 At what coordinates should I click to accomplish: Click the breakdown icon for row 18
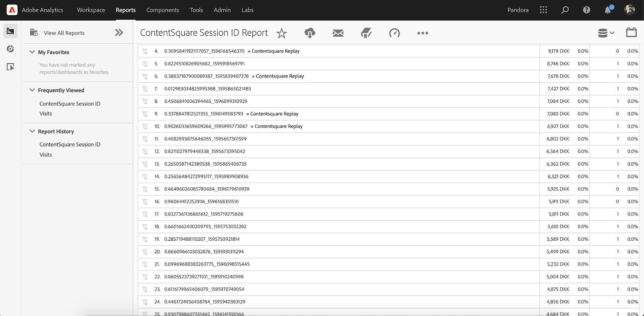145,226
